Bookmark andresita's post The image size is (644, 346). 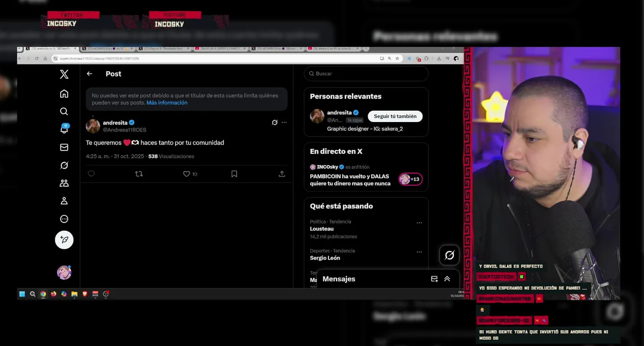pos(234,174)
